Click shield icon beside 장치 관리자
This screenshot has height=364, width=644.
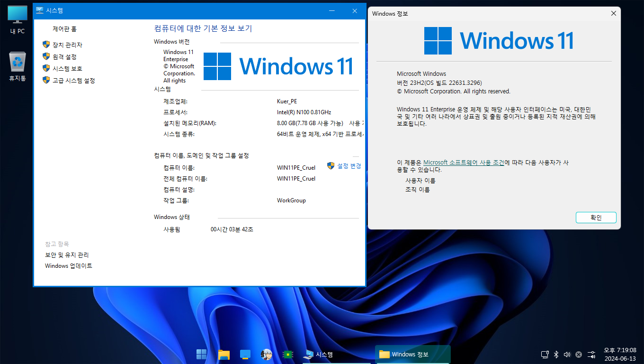(x=46, y=45)
